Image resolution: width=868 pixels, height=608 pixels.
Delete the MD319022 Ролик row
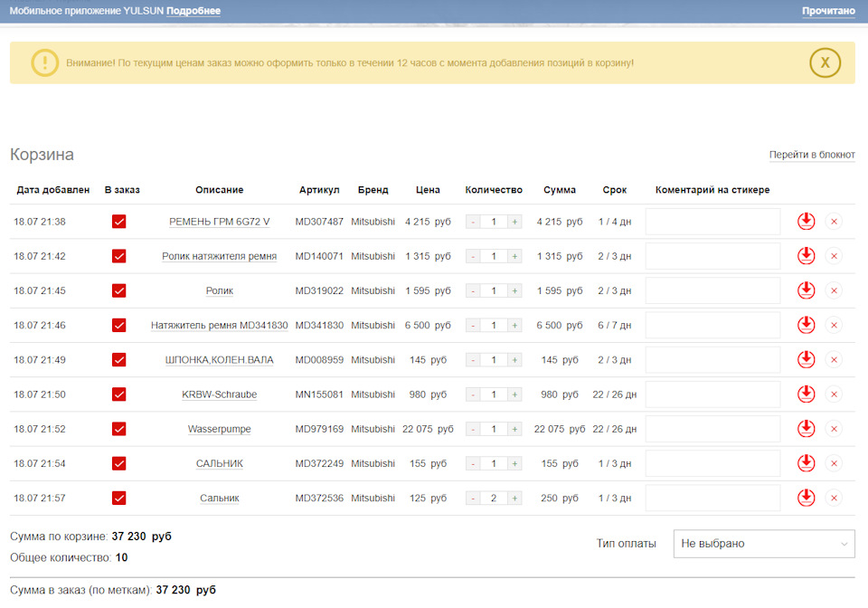pyautogui.click(x=834, y=290)
